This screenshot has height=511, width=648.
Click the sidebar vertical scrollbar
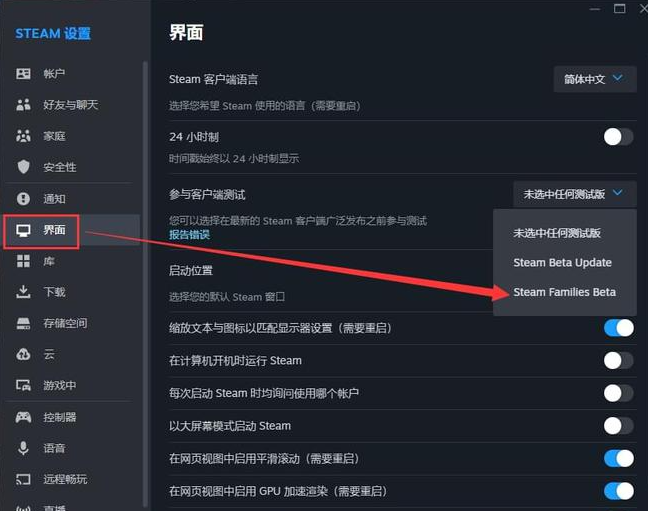click(145, 284)
